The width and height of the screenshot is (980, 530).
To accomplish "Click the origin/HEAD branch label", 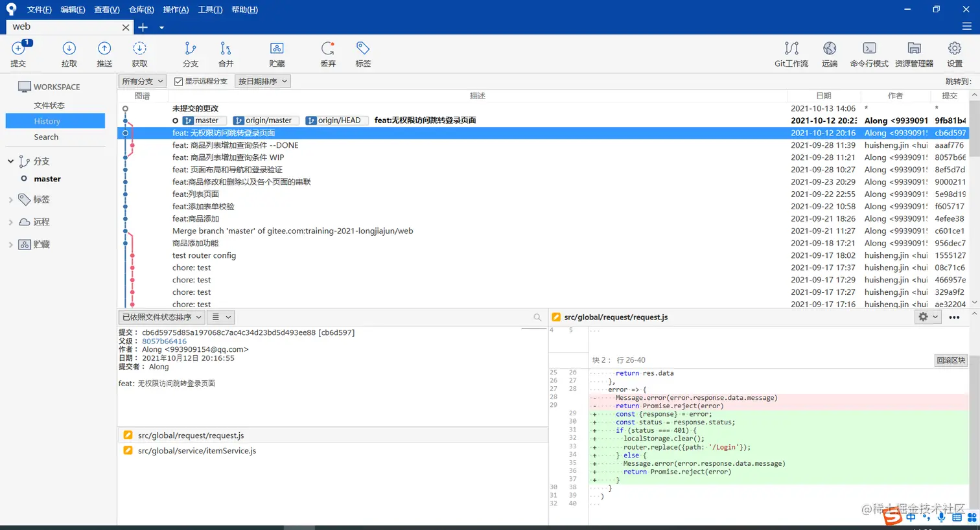I will pyautogui.click(x=337, y=121).
